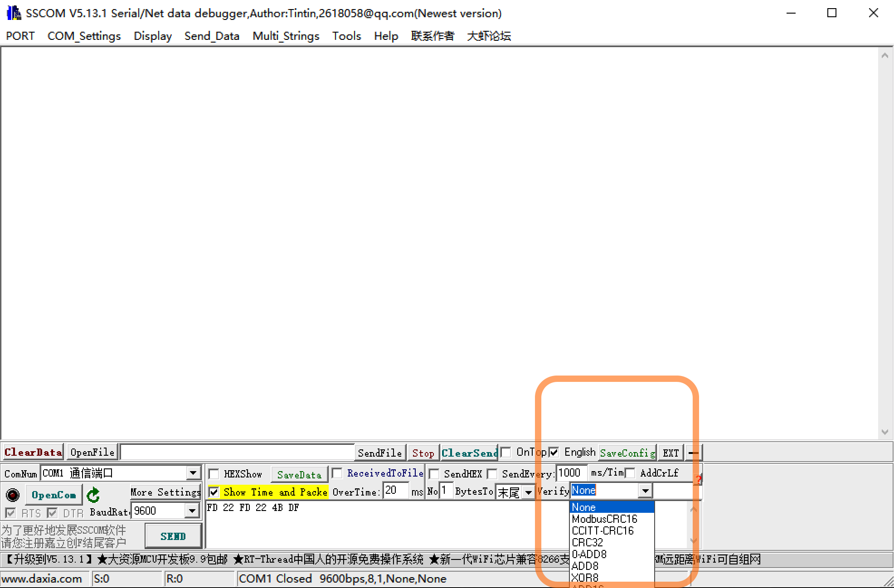Click the SEND button
Viewport: 894px width, 588px height.
tap(173, 536)
